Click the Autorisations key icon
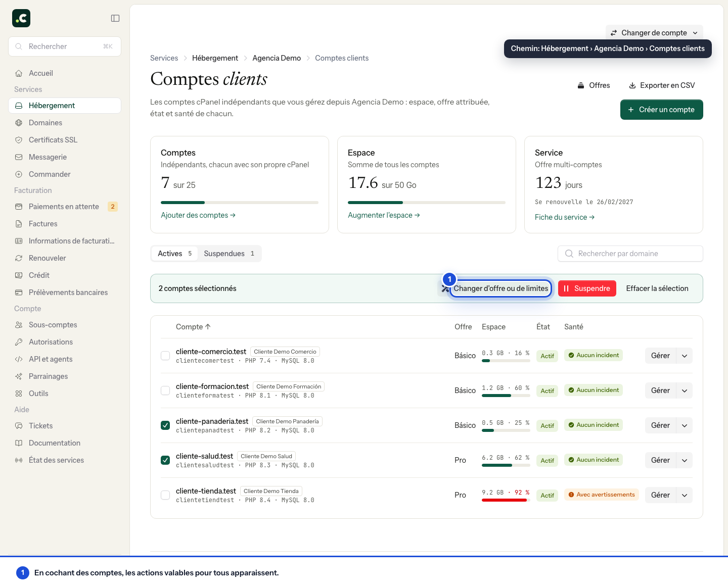Screen dimensions: 728x588 click(x=19, y=342)
